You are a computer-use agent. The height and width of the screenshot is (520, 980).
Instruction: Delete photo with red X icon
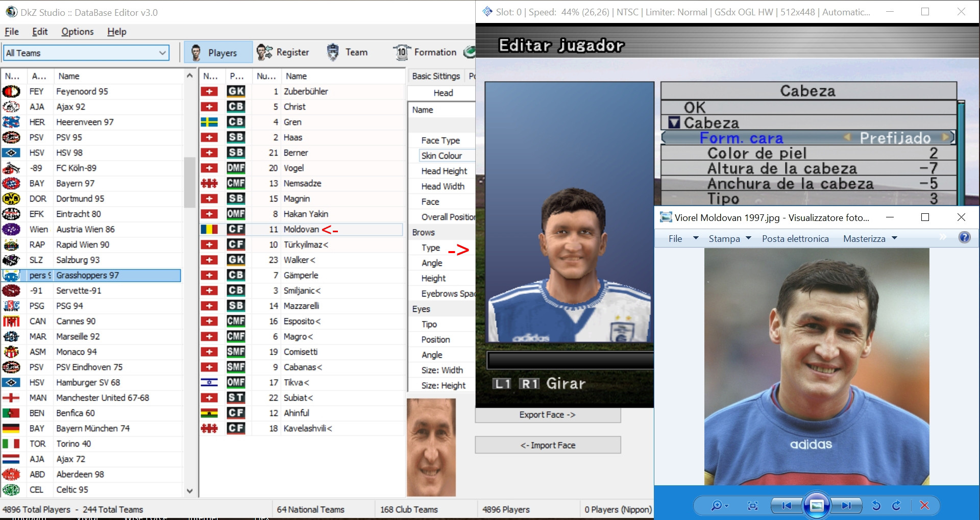[924, 505]
